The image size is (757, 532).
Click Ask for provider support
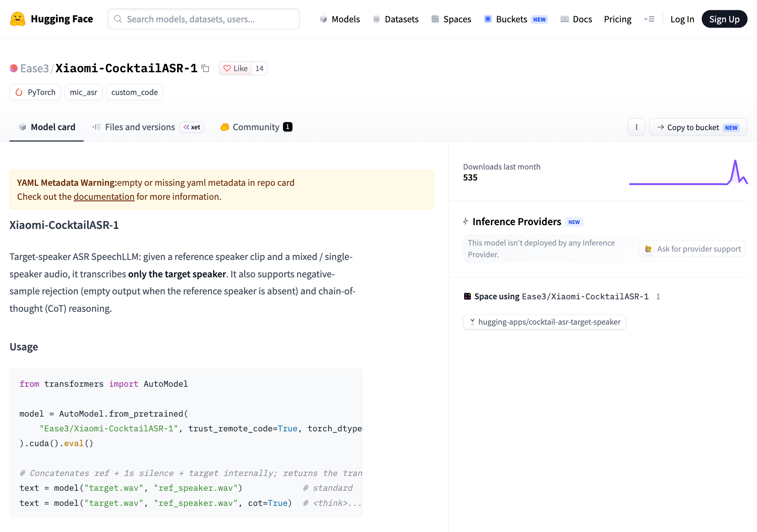pyautogui.click(x=692, y=249)
